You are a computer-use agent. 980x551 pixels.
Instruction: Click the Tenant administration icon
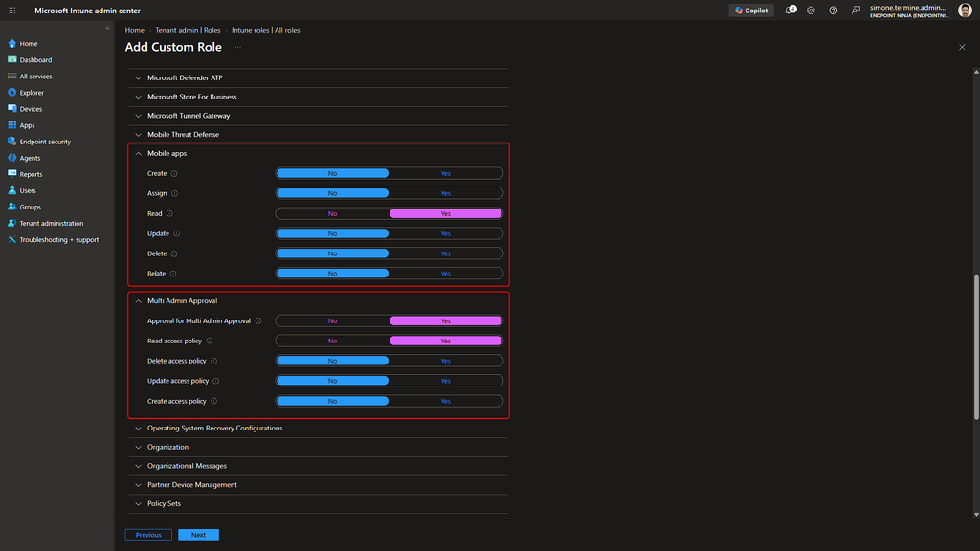pos(11,223)
